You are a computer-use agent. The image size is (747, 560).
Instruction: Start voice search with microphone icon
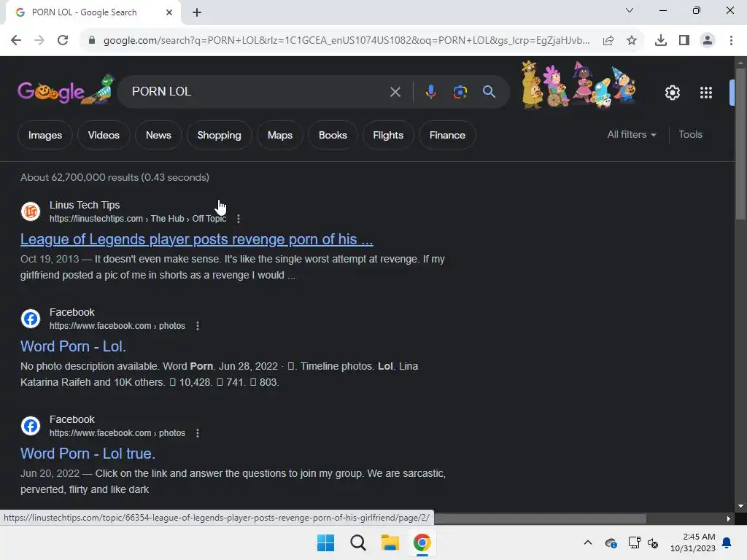point(430,92)
